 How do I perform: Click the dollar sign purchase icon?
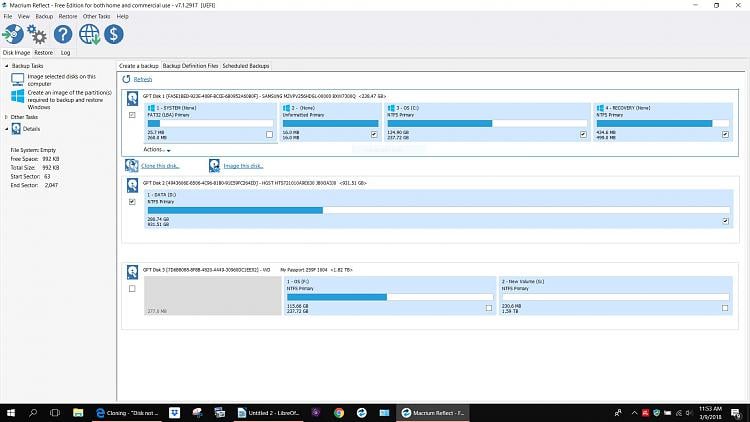coord(114,34)
